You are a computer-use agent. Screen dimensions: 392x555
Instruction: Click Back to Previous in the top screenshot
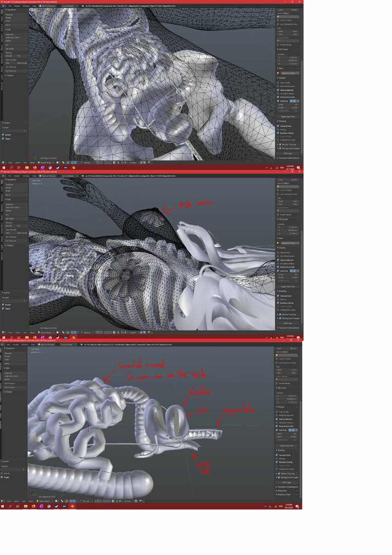(x=47, y=6)
